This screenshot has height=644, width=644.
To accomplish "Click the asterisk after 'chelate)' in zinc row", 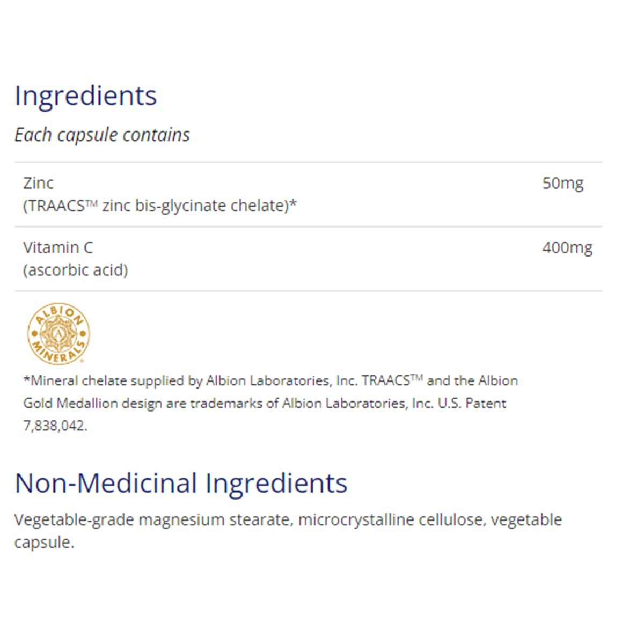I will [x=293, y=204].
